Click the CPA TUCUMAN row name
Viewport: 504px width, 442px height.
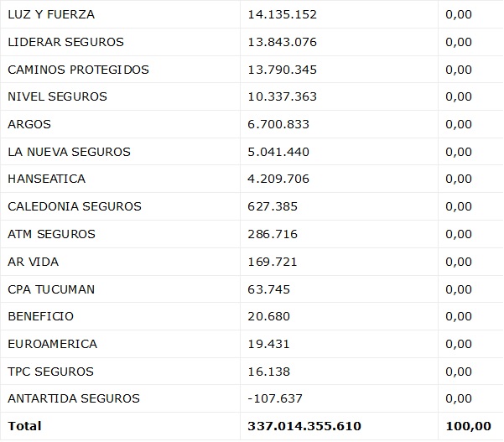tap(51, 289)
